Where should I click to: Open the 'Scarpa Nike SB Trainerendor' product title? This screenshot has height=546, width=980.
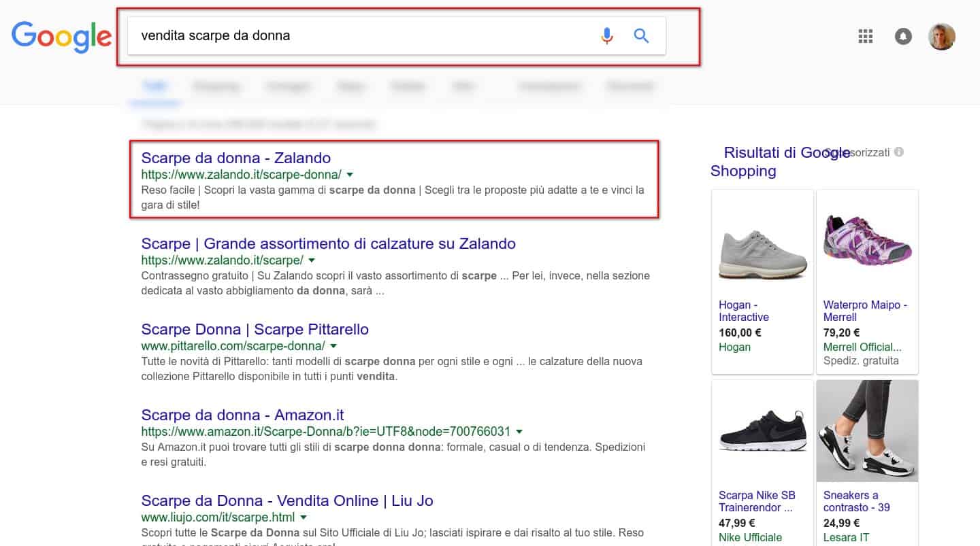757,501
